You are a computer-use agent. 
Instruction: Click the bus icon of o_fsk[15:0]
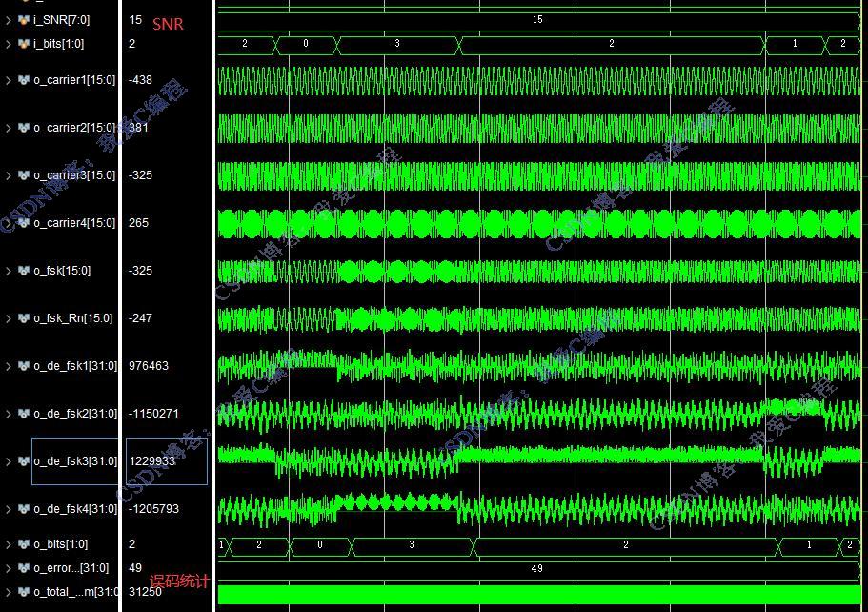[x=23, y=271]
